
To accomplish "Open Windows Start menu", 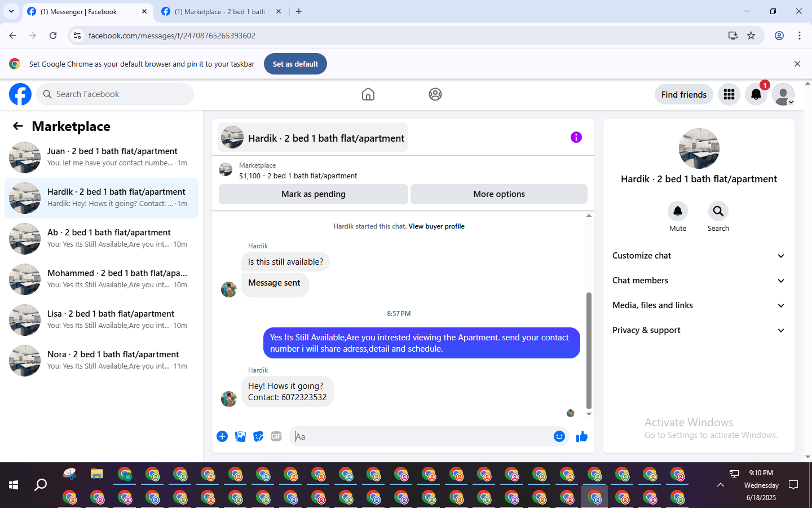I will pos(14,485).
